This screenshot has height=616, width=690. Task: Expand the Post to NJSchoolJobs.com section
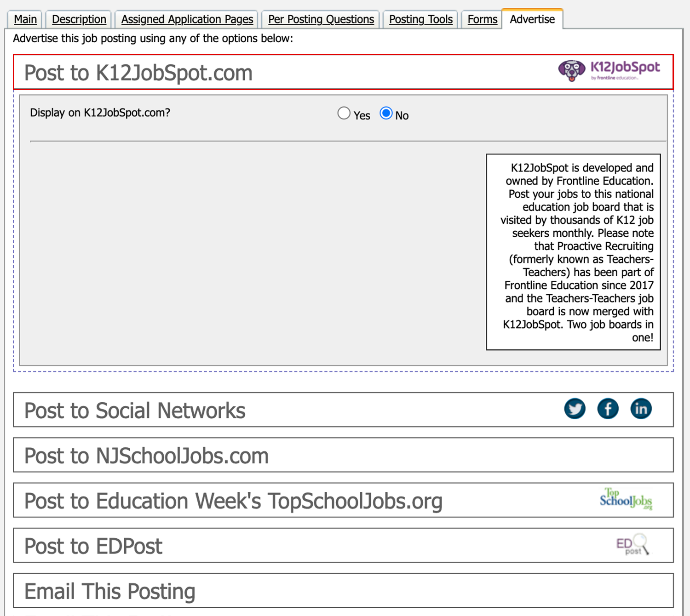[x=343, y=455]
